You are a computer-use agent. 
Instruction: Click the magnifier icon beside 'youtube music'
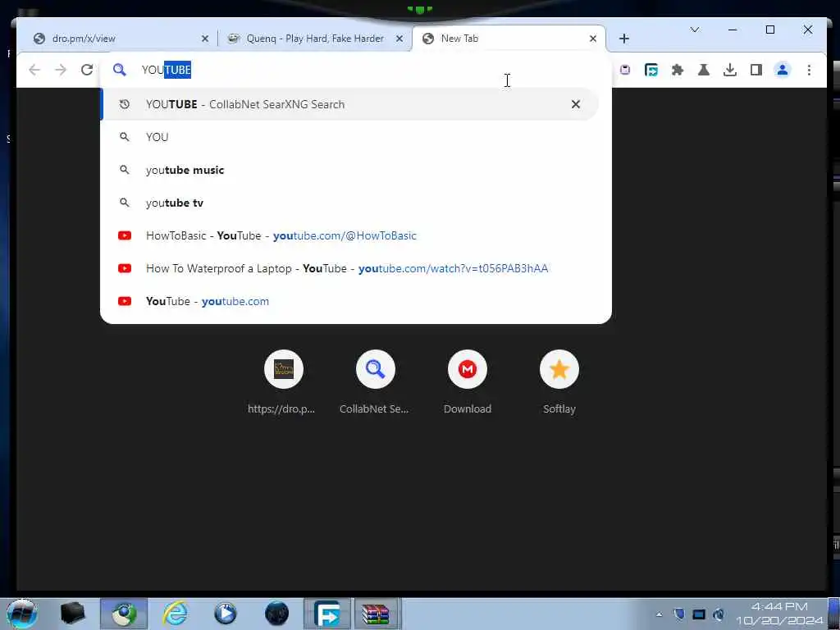125,170
